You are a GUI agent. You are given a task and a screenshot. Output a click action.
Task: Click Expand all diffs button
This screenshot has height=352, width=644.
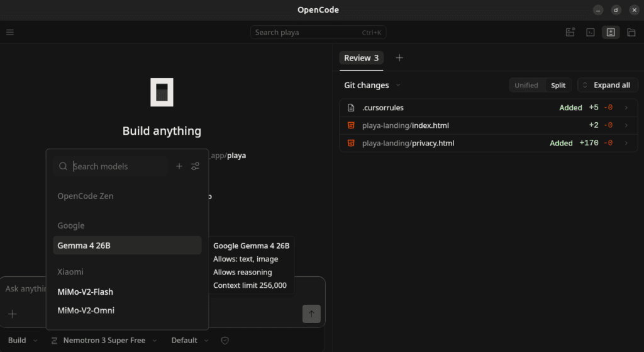(607, 85)
